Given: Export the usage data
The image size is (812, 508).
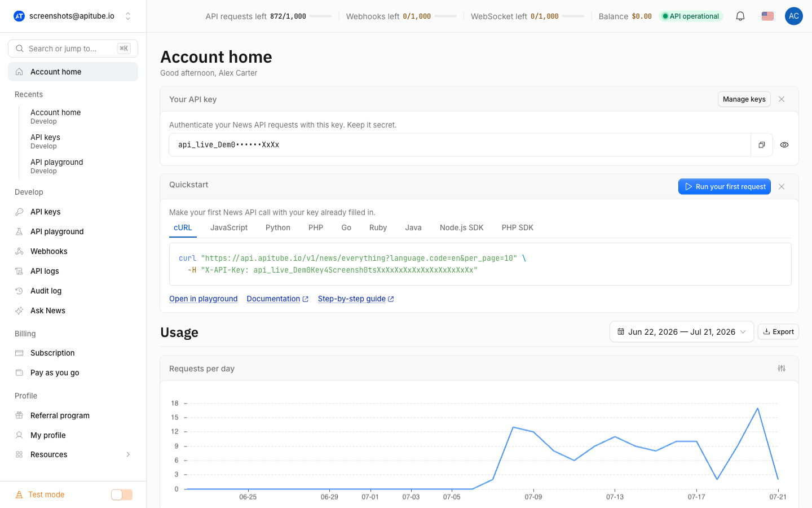Looking at the screenshot, I should pos(778,332).
